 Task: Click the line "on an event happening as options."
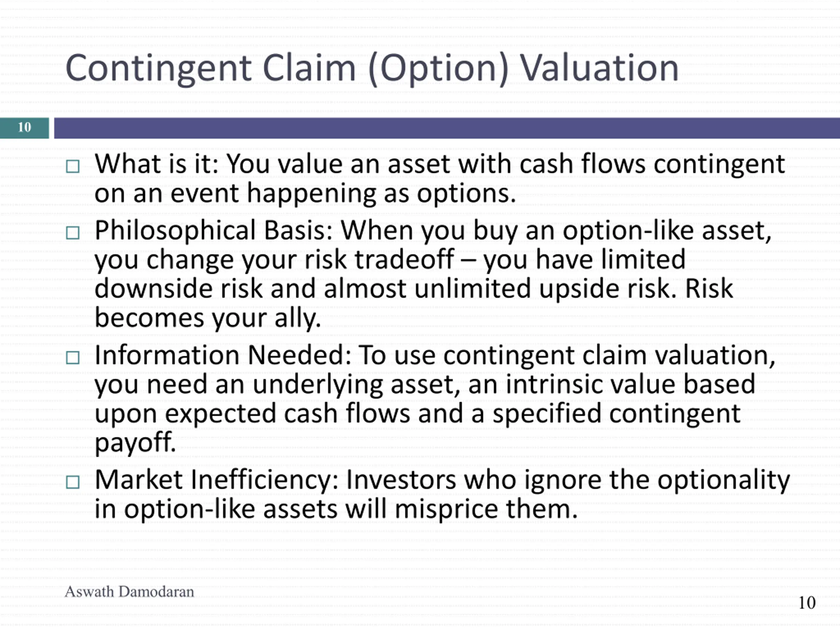[305, 193]
